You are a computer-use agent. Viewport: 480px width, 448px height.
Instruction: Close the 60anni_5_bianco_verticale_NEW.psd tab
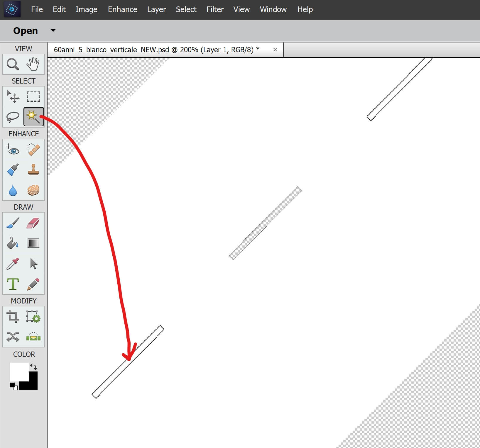[x=275, y=50]
